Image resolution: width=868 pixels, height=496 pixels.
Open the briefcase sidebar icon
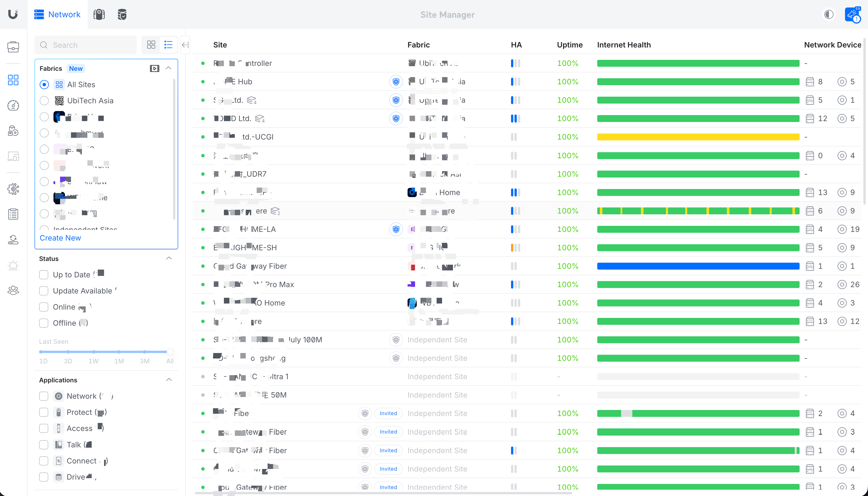[13, 47]
